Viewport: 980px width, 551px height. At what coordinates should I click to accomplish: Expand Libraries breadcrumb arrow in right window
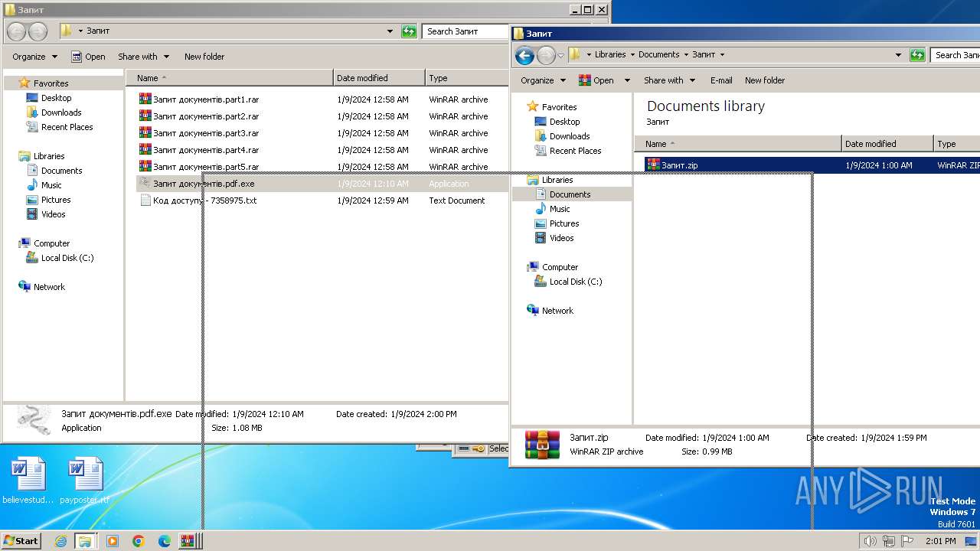pyautogui.click(x=632, y=55)
